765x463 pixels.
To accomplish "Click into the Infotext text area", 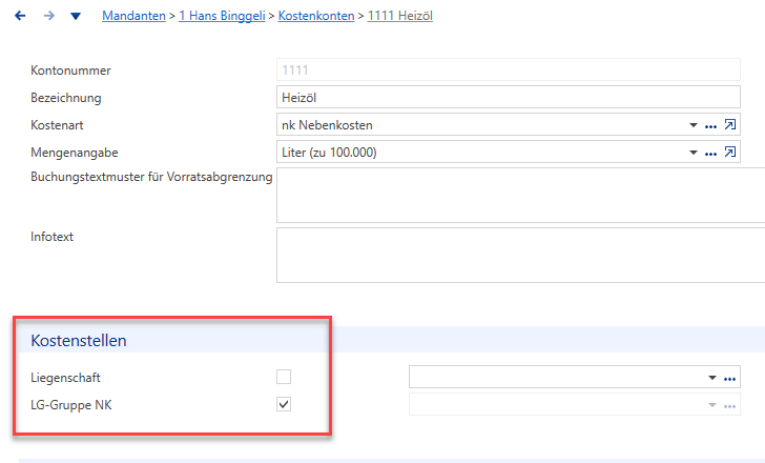I will click(521, 255).
